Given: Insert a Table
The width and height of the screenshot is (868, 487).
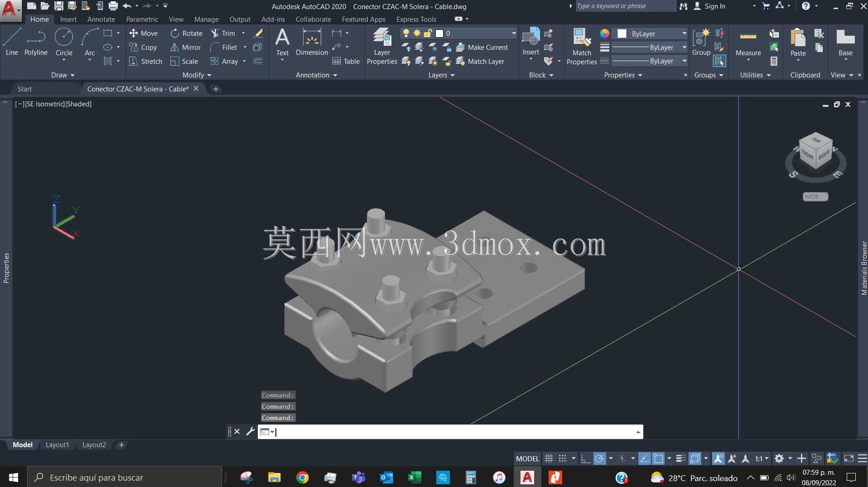Looking at the screenshot, I should pos(346,61).
